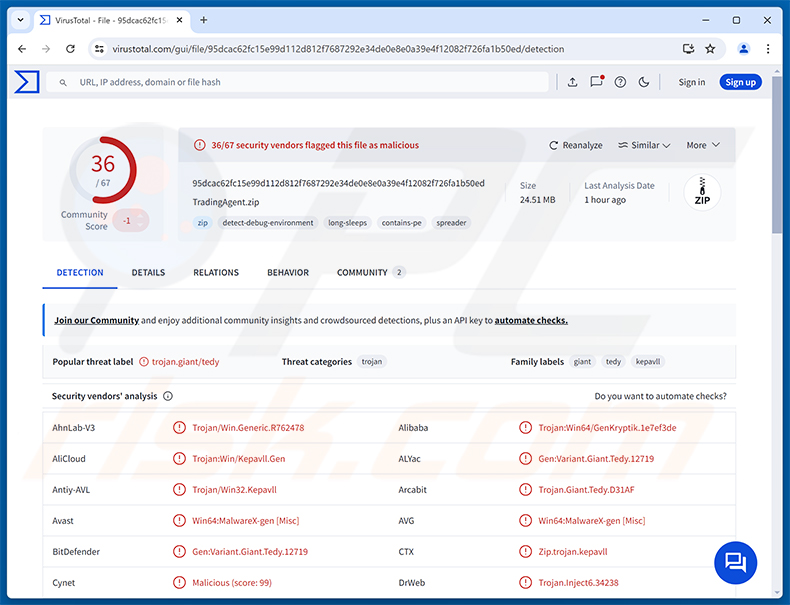Open the browser profile icon
This screenshot has height=605, width=790.
click(744, 49)
